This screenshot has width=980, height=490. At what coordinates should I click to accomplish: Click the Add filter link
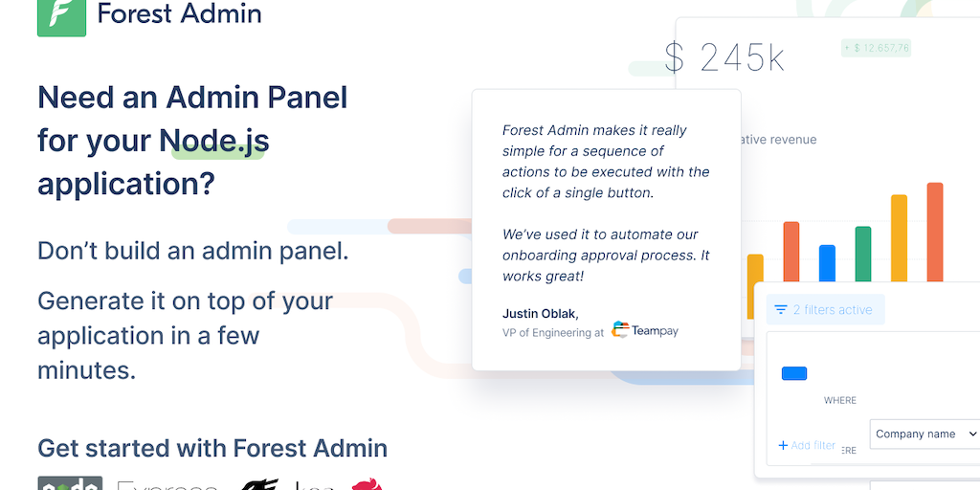point(813,445)
